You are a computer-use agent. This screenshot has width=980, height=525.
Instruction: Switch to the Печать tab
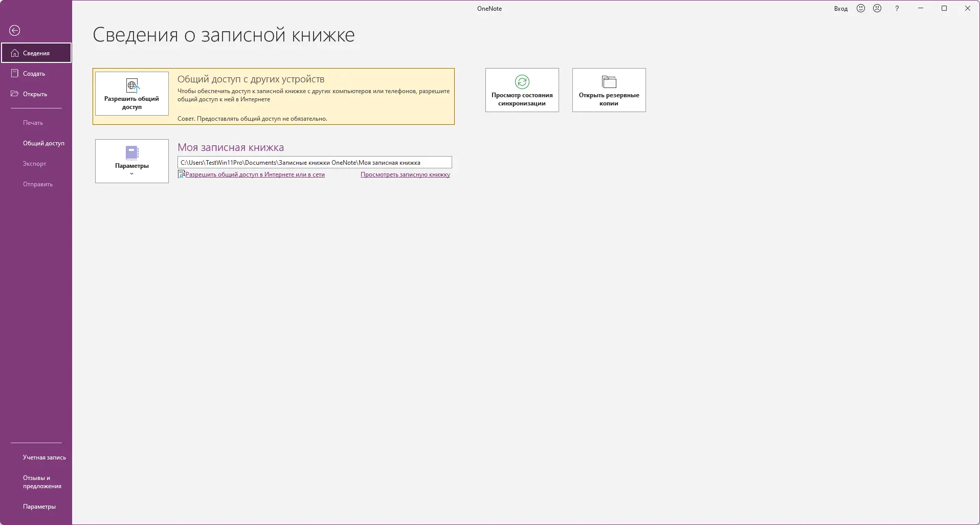pyautogui.click(x=36, y=123)
